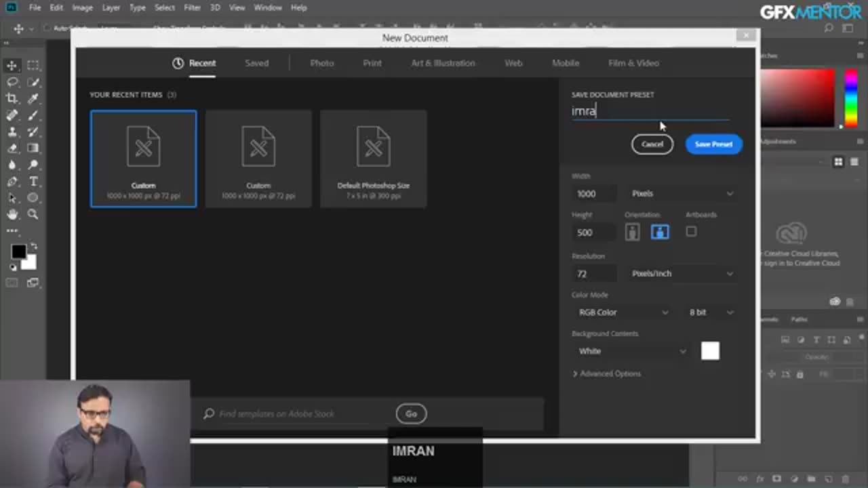This screenshot has width=868, height=488.
Task: Select the Blur tool
Action: (x=12, y=165)
